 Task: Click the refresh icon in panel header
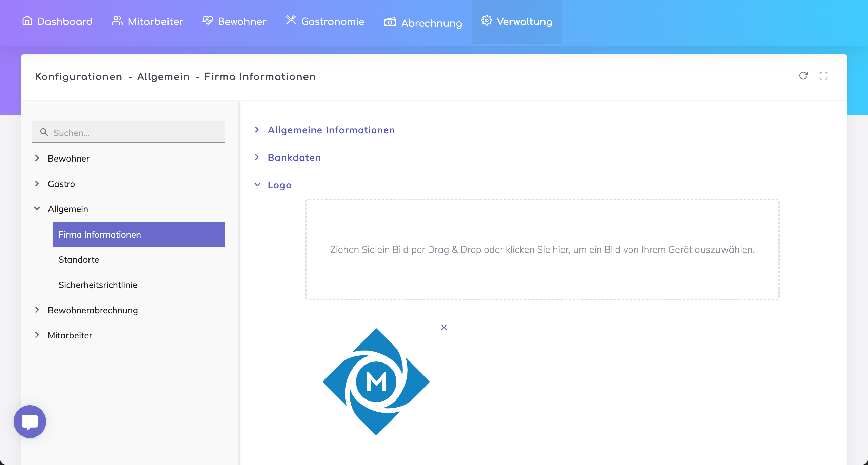click(x=803, y=76)
